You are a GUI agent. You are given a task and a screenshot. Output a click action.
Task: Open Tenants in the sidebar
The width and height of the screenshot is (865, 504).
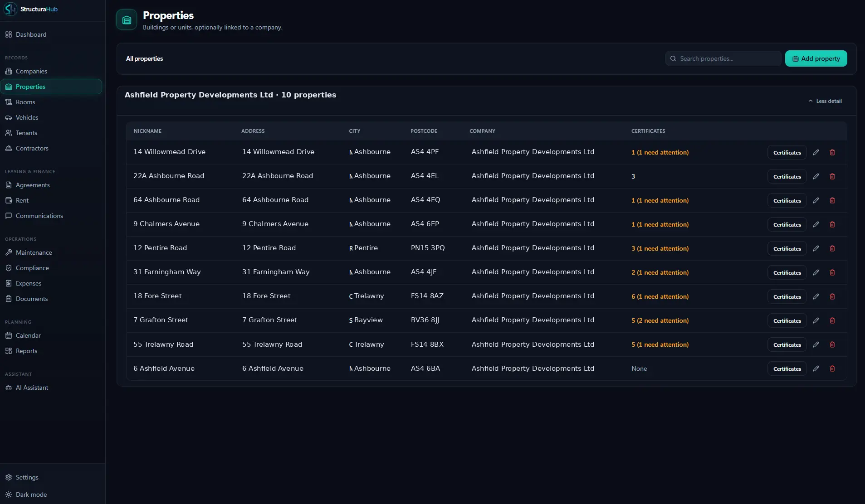click(51, 133)
